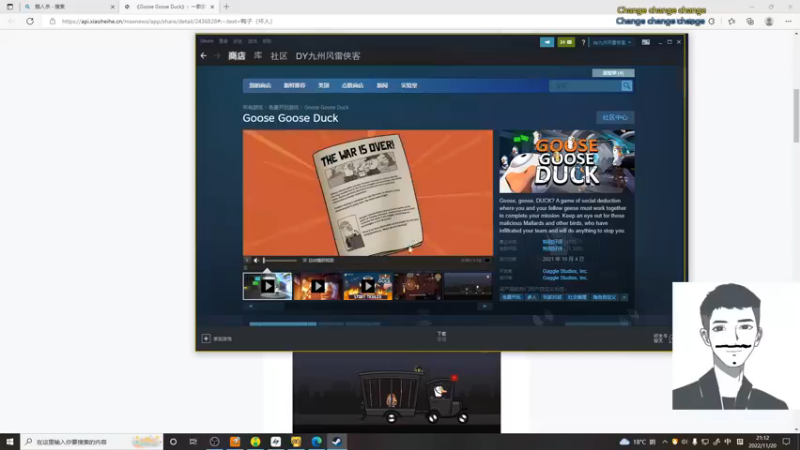This screenshot has height=450, width=800.
Task: Click the Steam forward arrow
Action: click(x=217, y=56)
